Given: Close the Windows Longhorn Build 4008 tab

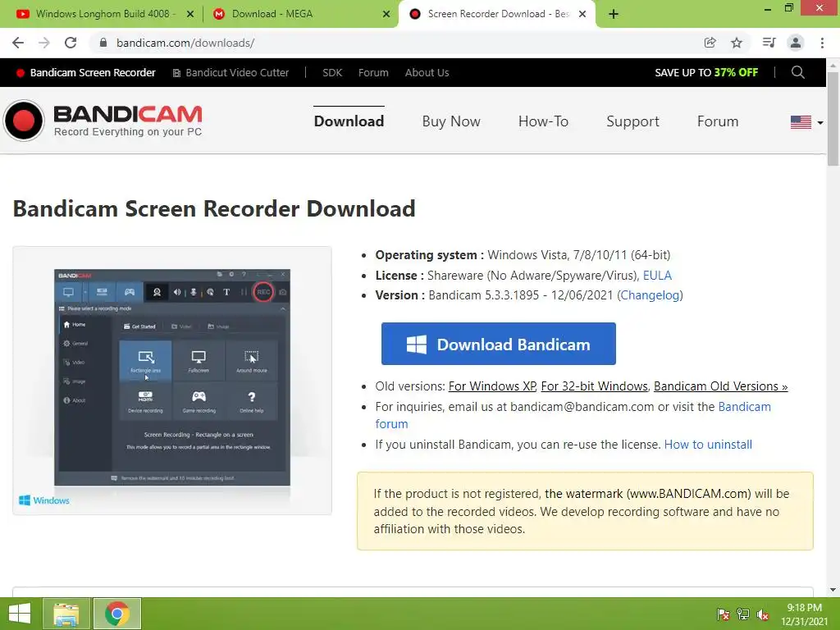Looking at the screenshot, I should 190,14.
